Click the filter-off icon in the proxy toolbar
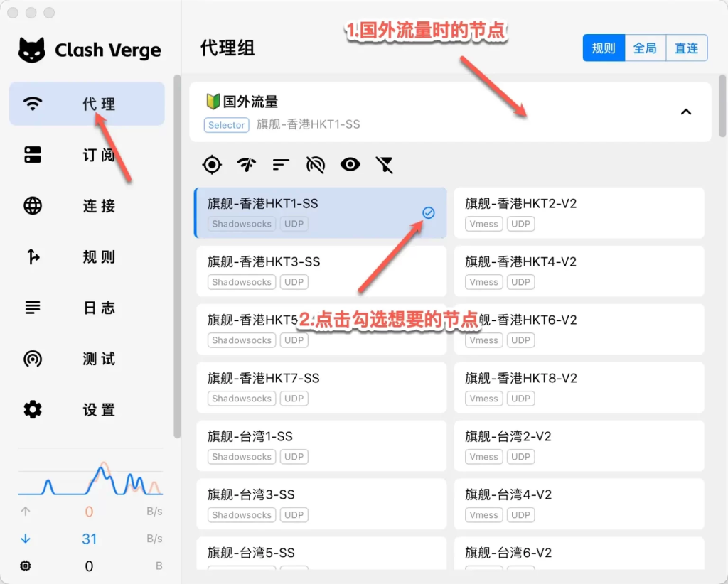The height and width of the screenshot is (584, 728). [x=385, y=164]
